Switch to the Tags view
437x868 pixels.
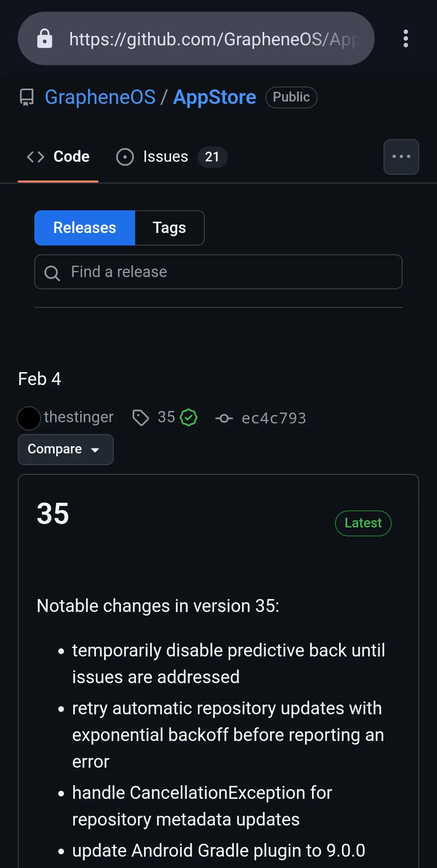tap(169, 228)
